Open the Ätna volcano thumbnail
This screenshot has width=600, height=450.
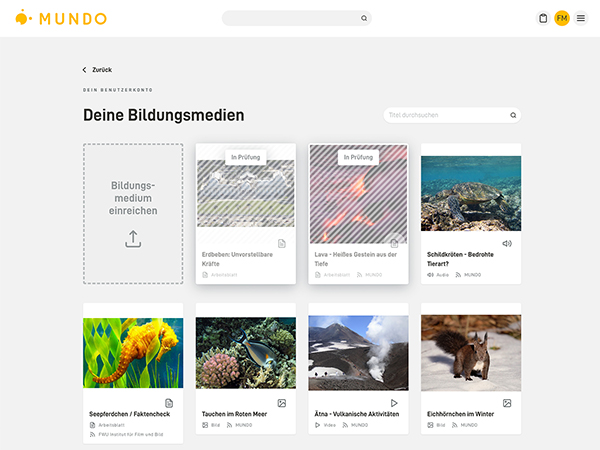(358, 353)
